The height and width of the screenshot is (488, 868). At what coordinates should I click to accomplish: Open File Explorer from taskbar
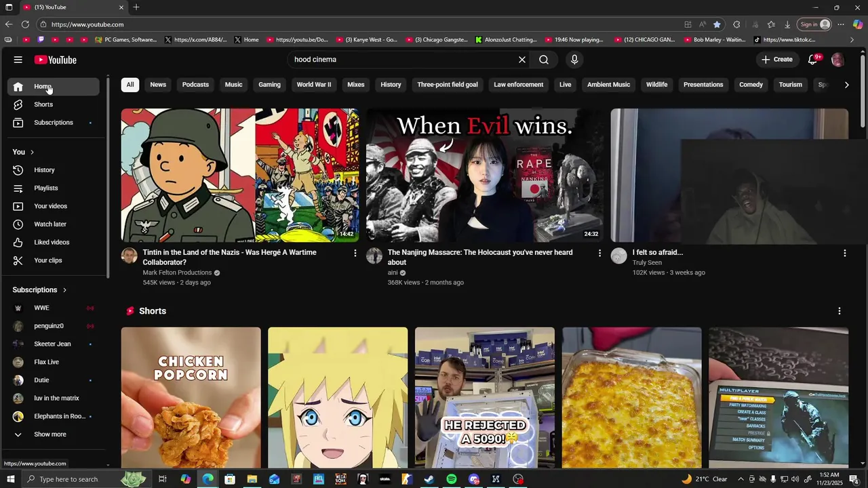(x=252, y=479)
